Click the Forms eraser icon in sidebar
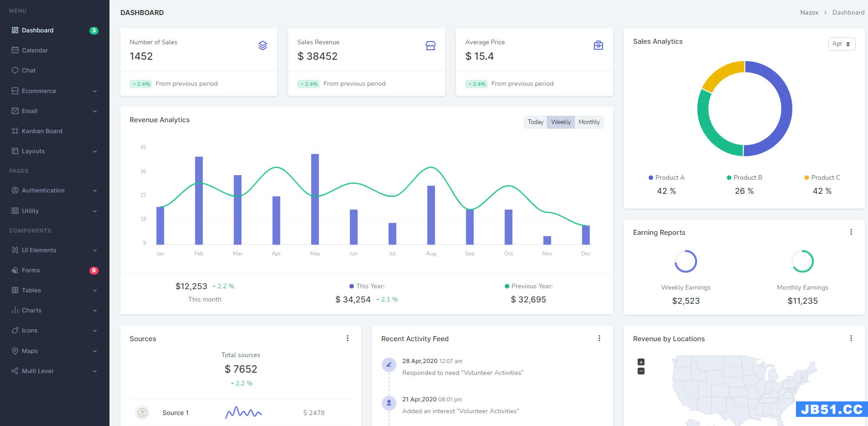 click(15, 270)
